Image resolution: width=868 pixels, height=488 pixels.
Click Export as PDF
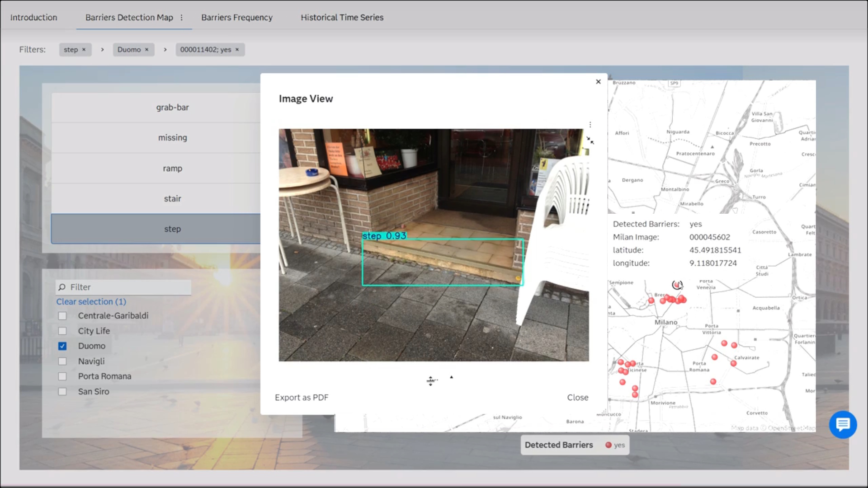tap(302, 398)
